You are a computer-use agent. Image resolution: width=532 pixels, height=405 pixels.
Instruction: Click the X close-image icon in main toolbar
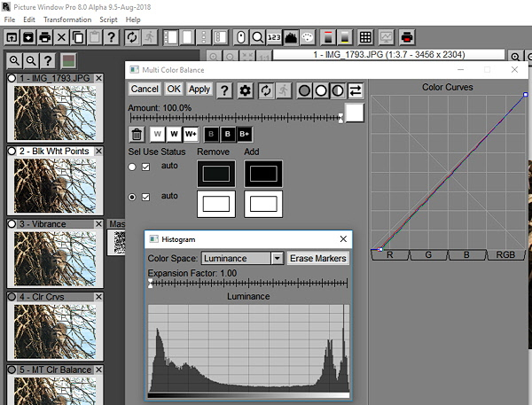61,37
